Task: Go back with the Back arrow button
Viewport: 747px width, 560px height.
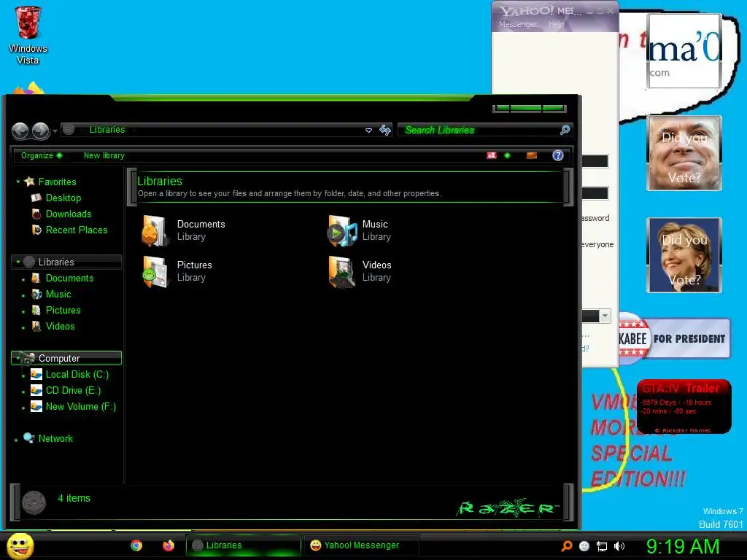Action: pos(20,131)
